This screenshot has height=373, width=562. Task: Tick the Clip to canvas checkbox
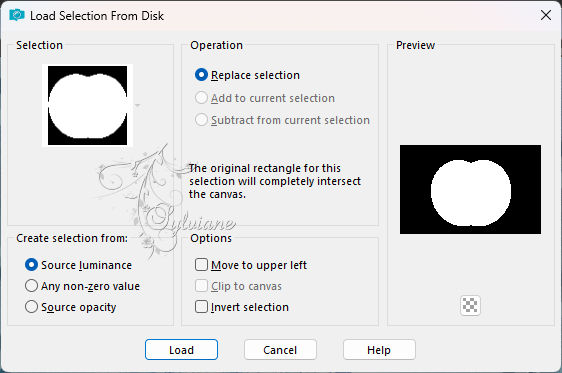tap(238, 286)
